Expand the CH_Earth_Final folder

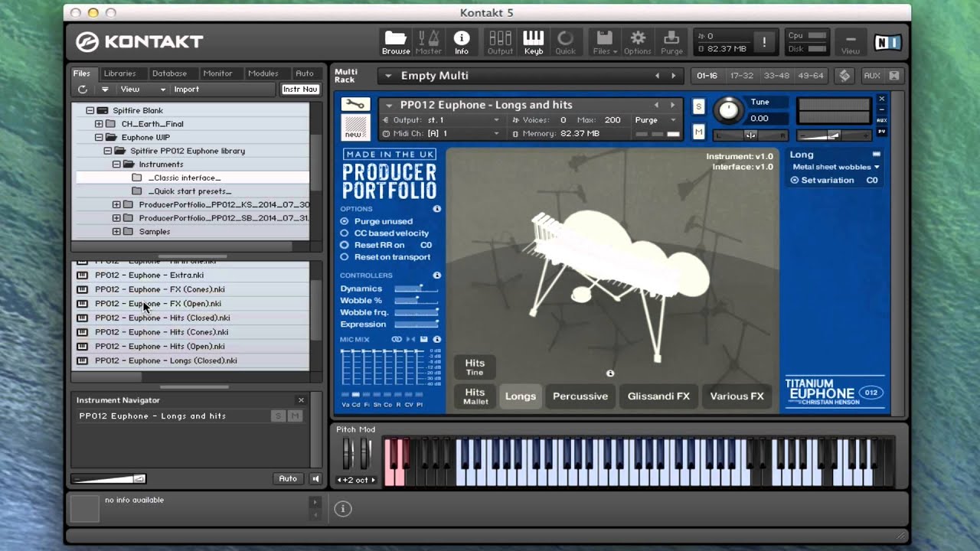tap(99, 124)
